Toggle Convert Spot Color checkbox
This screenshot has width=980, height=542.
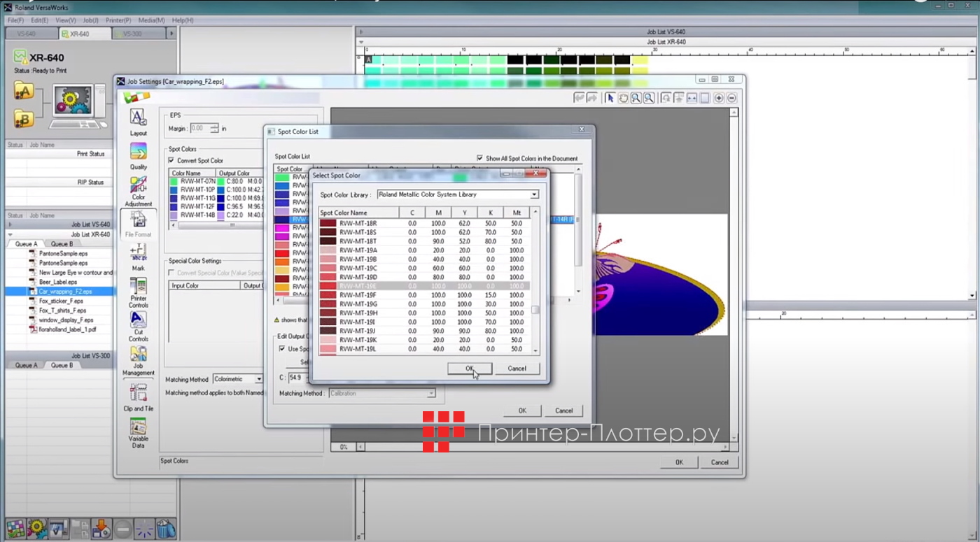pos(171,161)
